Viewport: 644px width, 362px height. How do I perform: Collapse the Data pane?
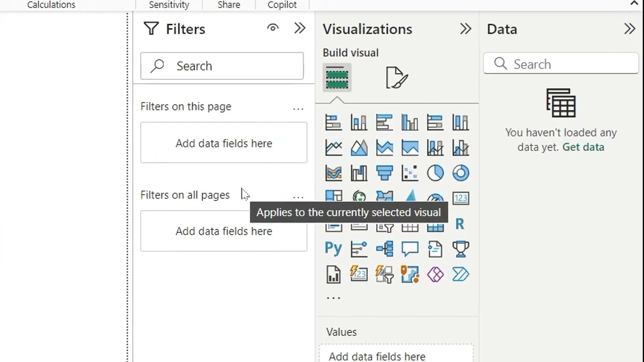tap(629, 29)
